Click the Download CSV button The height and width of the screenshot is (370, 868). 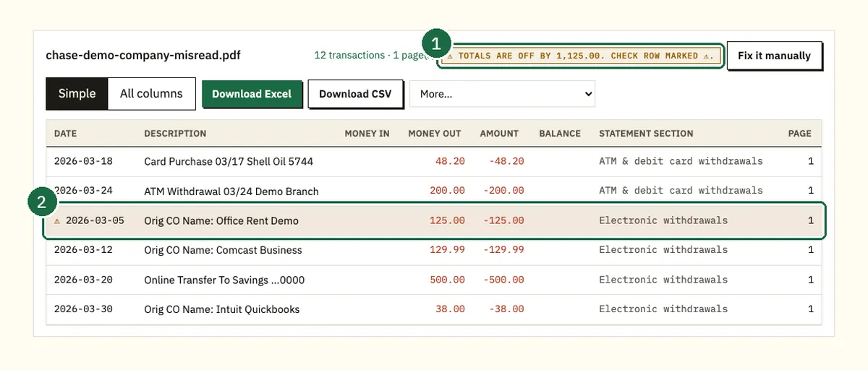355,94
